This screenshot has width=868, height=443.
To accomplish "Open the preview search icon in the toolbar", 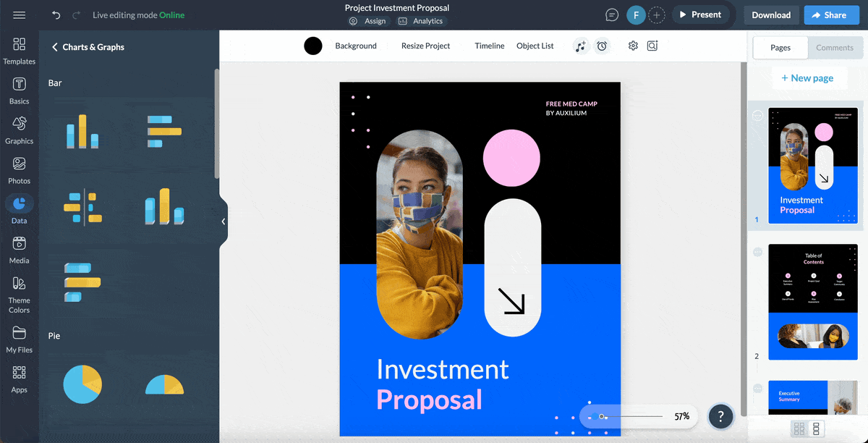I will tap(652, 46).
